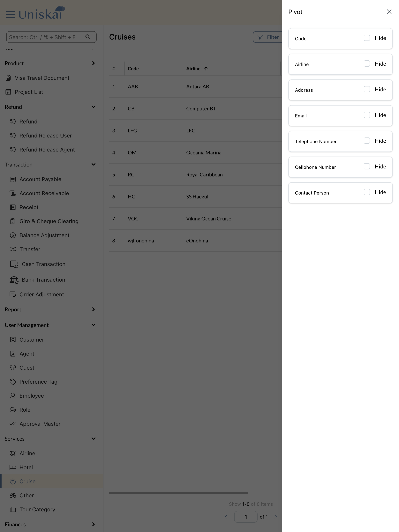Click the Bank Transaction bank icon

pos(14,280)
